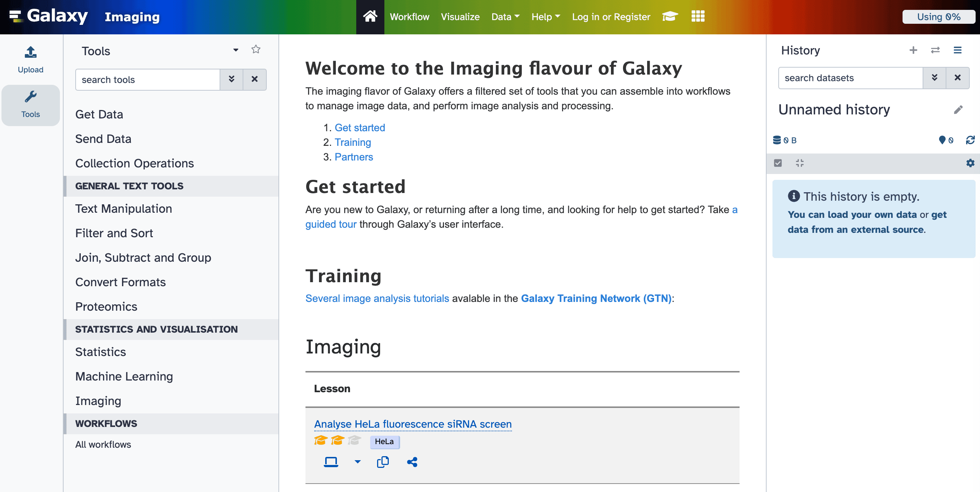Image resolution: width=980 pixels, height=492 pixels.
Task: Open history options menu icon
Action: pos(958,50)
